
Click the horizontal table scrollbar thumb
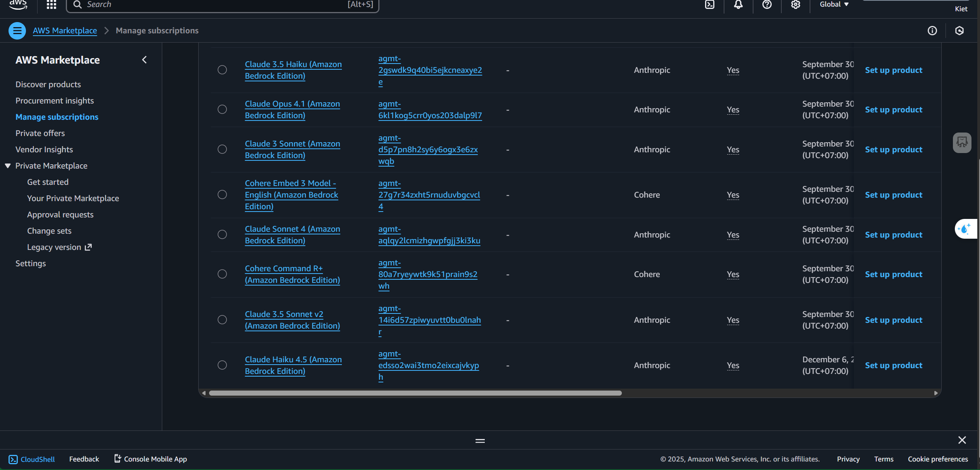[x=415, y=393]
